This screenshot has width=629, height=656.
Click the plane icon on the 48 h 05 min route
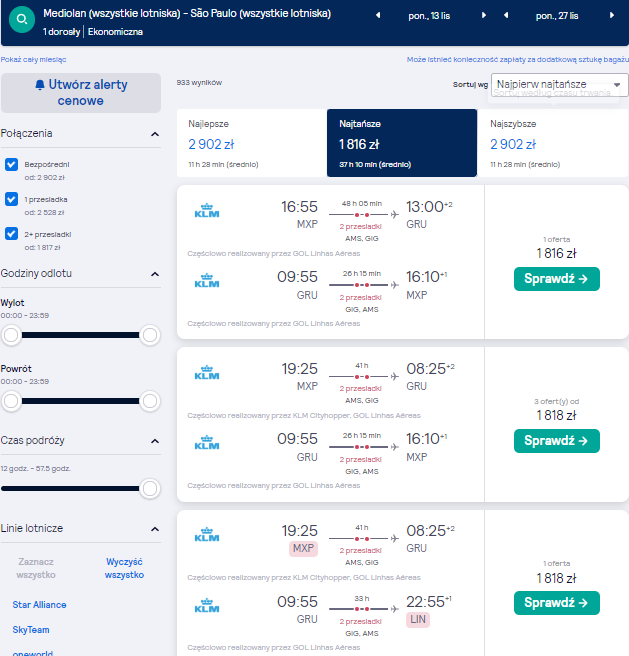point(394,215)
